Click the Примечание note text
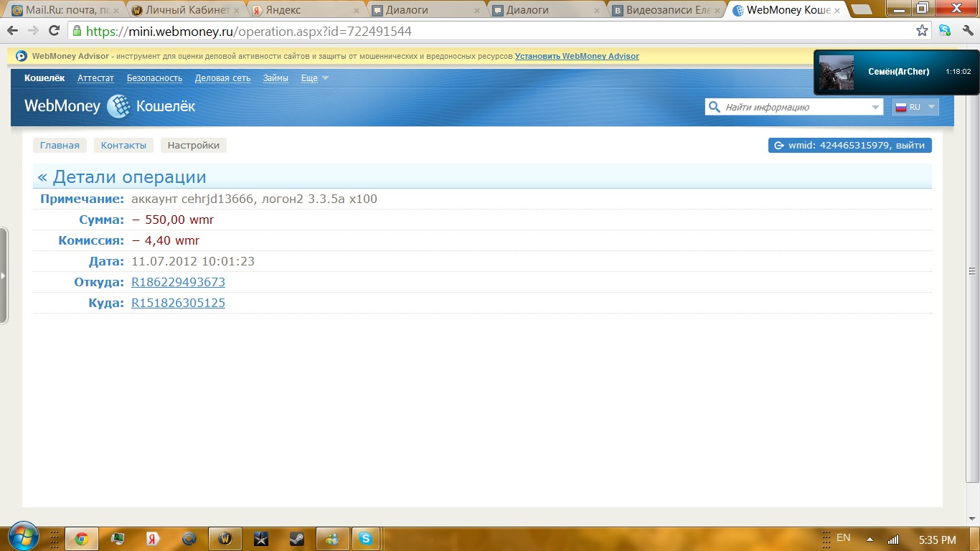 coord(255,199)
